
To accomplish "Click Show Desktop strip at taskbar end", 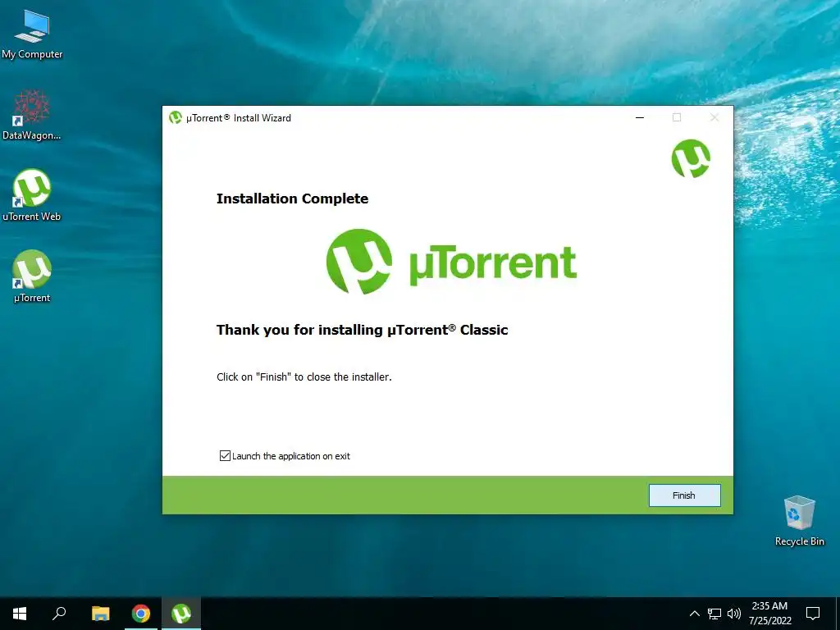I will (838, 614).
